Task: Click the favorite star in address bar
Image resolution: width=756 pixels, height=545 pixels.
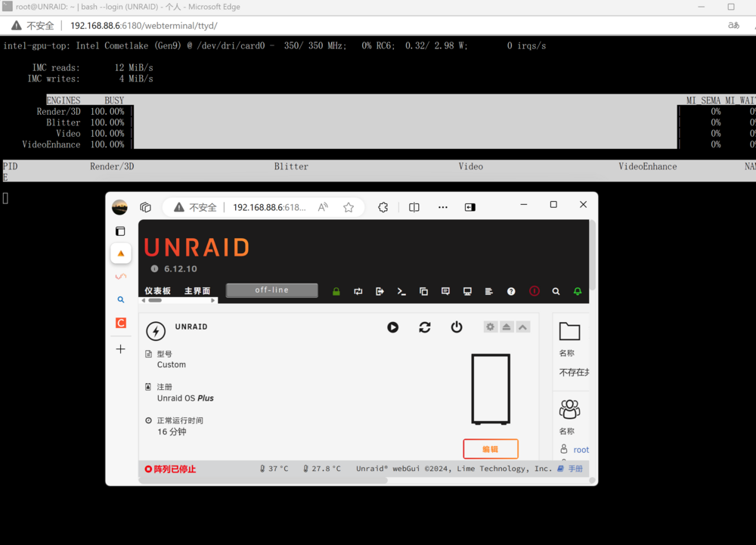Action: click(349, 207)
